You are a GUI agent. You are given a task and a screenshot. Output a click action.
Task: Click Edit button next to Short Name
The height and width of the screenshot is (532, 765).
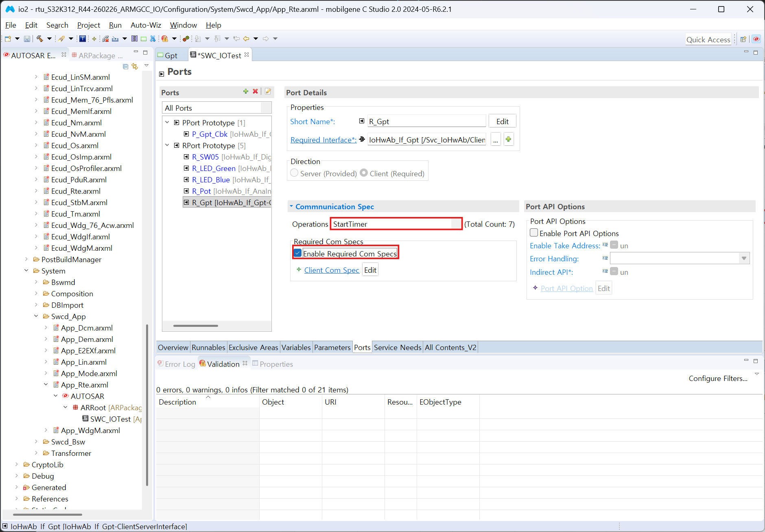[x=503, y=121]
